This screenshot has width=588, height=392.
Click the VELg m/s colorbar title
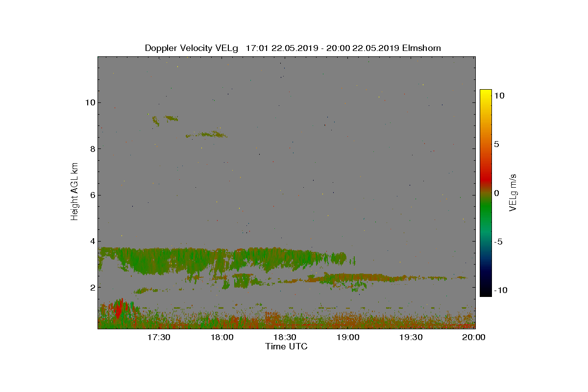[513, 192]
